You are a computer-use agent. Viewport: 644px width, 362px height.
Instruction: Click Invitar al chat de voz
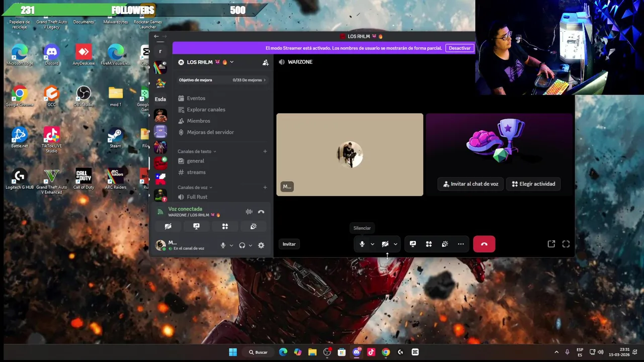click(470, 184)
